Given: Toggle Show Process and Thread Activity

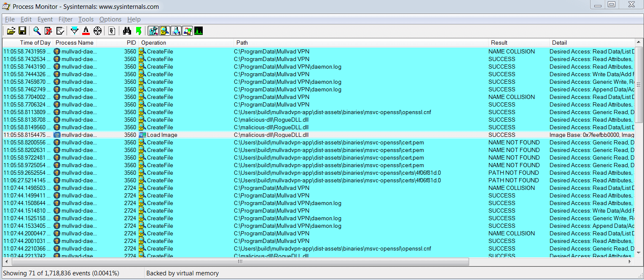Looking at the screenshot, I should (x=187, y=31).
